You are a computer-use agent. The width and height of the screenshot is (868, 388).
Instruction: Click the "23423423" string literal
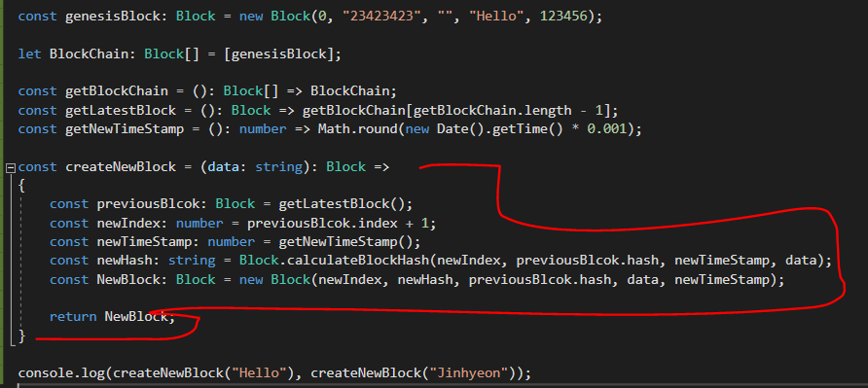tap(382, 17)
